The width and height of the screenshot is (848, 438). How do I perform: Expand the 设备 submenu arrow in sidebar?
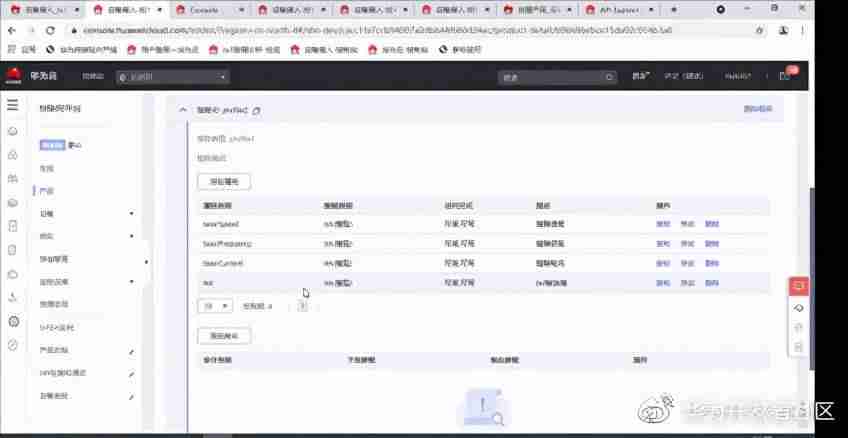point(131,214)
